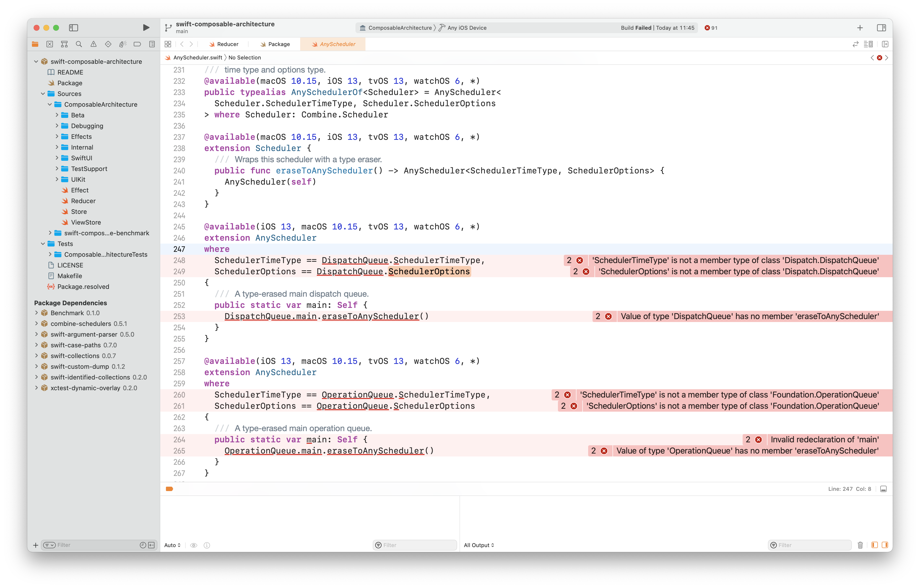Screen dimensions: 920x588
Task: Select the AnyScheduler editor tab
Action: click(x=333, y=44)
